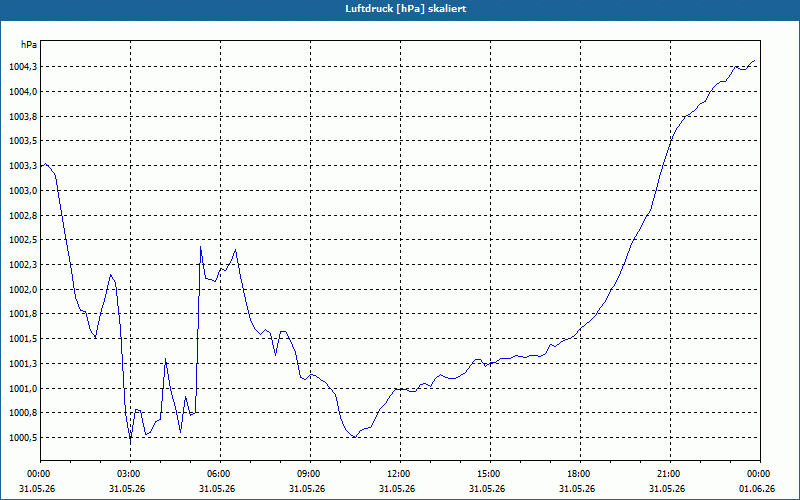Select the 1004,3 y-axis label
This screenshot has height=500, width=800.
23,67
